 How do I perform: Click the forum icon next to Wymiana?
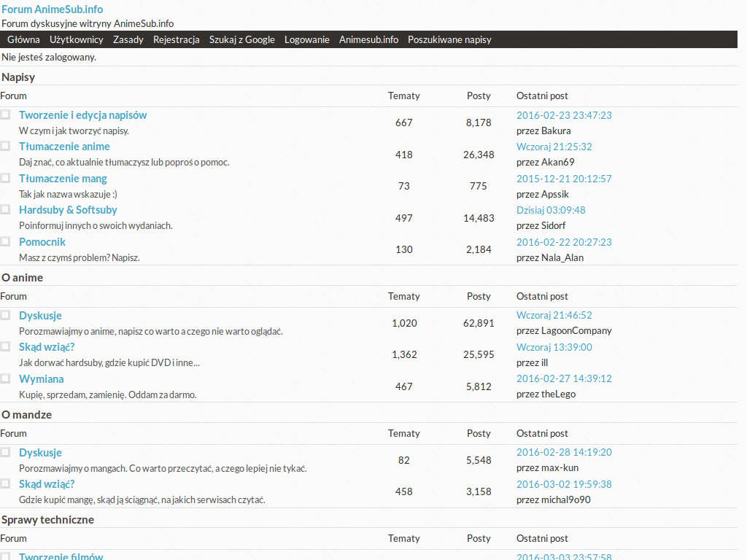click(x=5, y=378)
